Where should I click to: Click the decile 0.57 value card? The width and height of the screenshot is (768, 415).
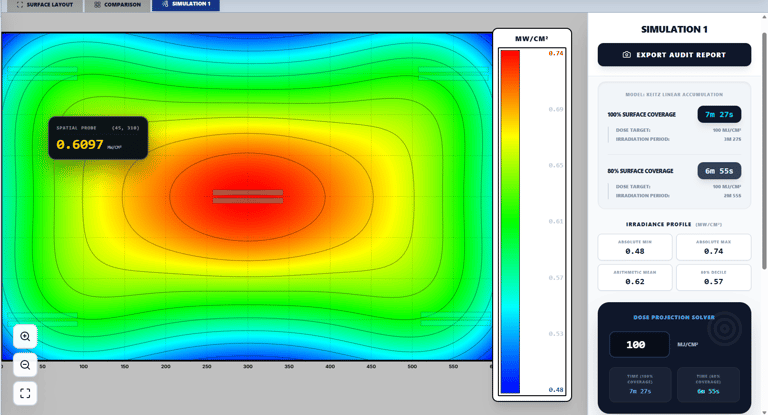coord(714,278)
